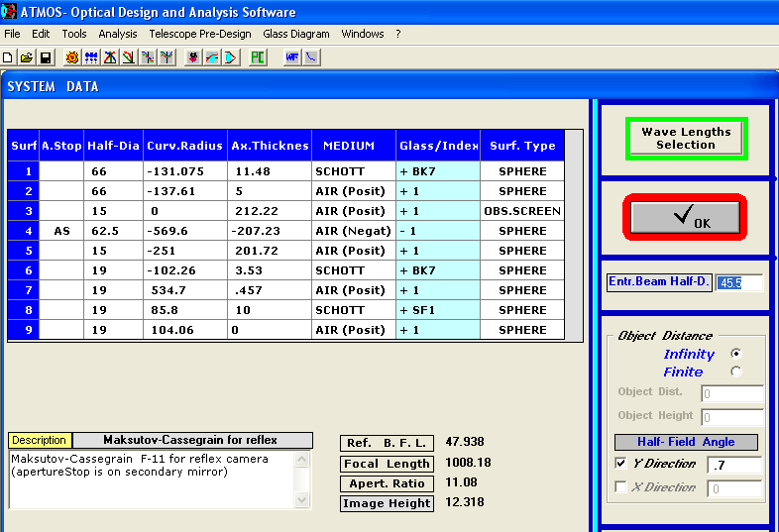Open the Glass Diagram menu
Image resolution: width=779 pixels, height=532 pixels.
[296, 34]
